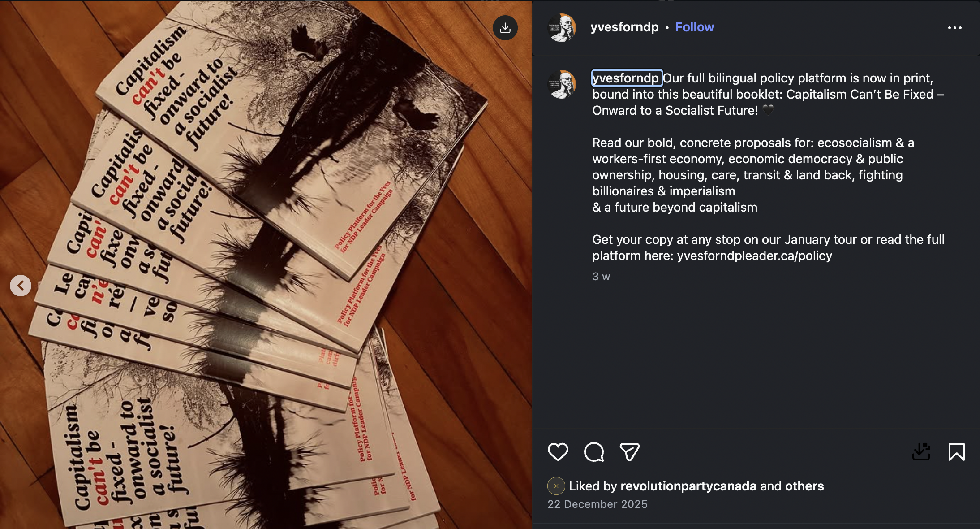Click the yvesforndp avatar in the header
The height and width of the screenshot is (529, 980).
tap(562, 28)
